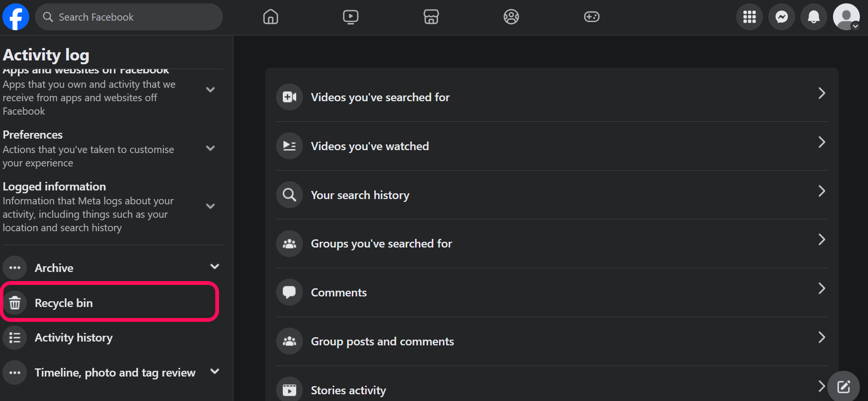This screenshot has width=868, height=401.
Task: Open the Messenger icon
Action: coord(782,17)
